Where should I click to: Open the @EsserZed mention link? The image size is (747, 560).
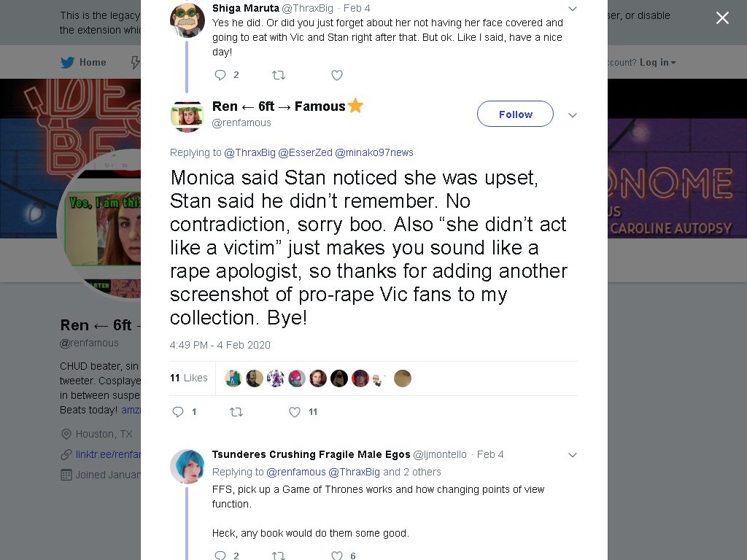click(x=305, y=152)
